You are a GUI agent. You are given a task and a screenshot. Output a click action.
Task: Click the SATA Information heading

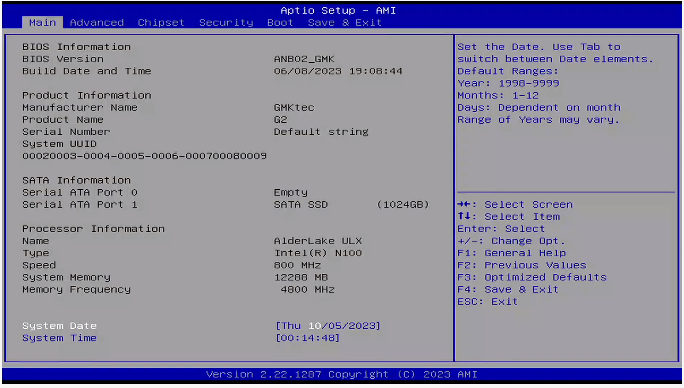pos(76,180)
